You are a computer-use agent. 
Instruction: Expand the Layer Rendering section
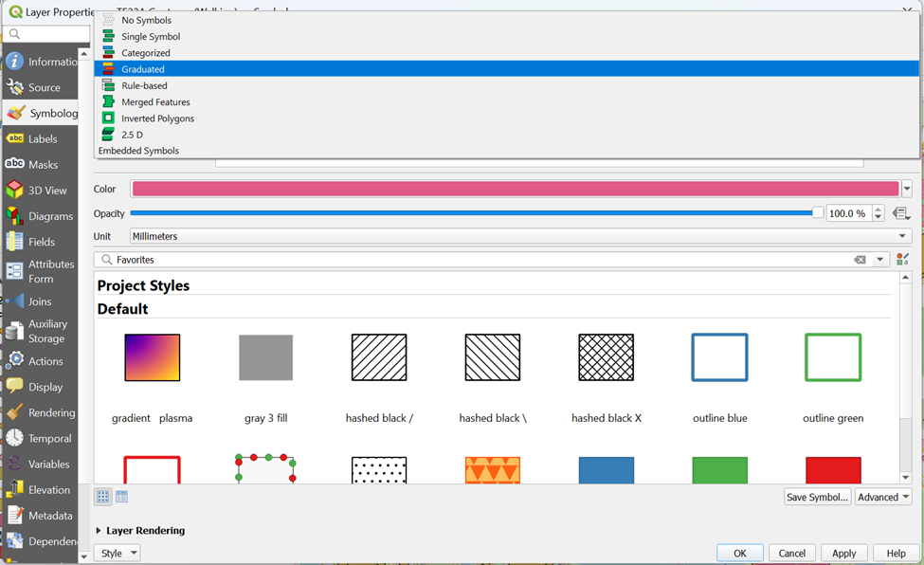tap(100, 531)
